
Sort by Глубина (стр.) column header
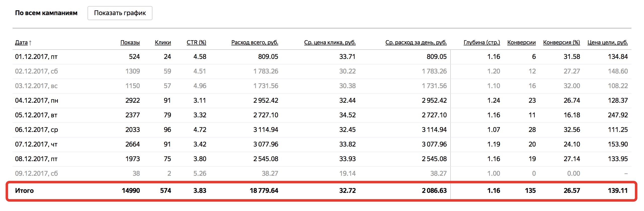[x=482, y=42]
